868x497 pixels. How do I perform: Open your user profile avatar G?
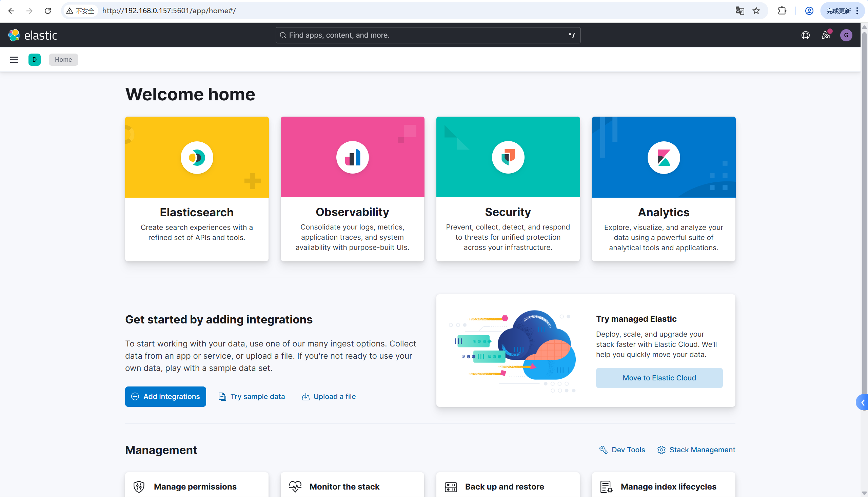tap(847, 35)
